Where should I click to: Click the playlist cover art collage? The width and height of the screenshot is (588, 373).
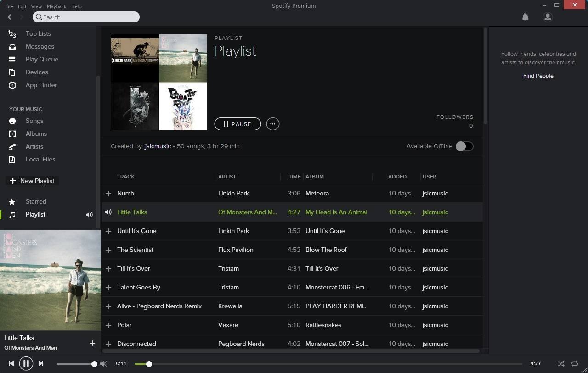click(x=159, y=82)
